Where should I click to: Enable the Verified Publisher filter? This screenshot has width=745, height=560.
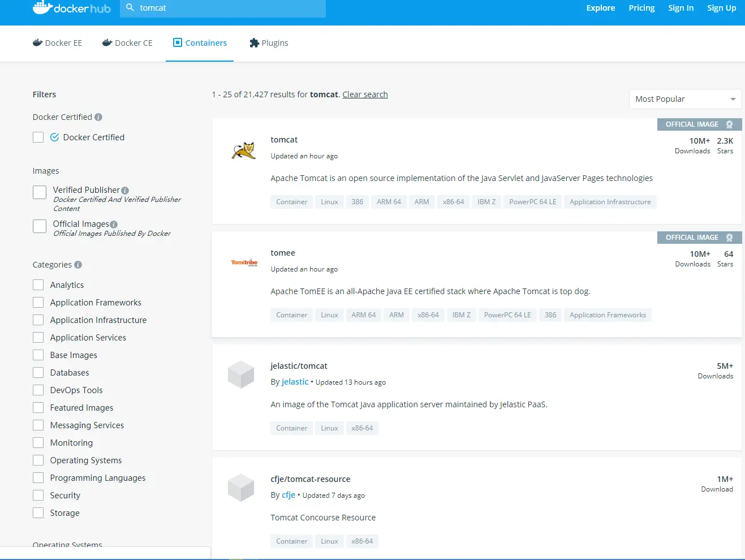[40, 192]
